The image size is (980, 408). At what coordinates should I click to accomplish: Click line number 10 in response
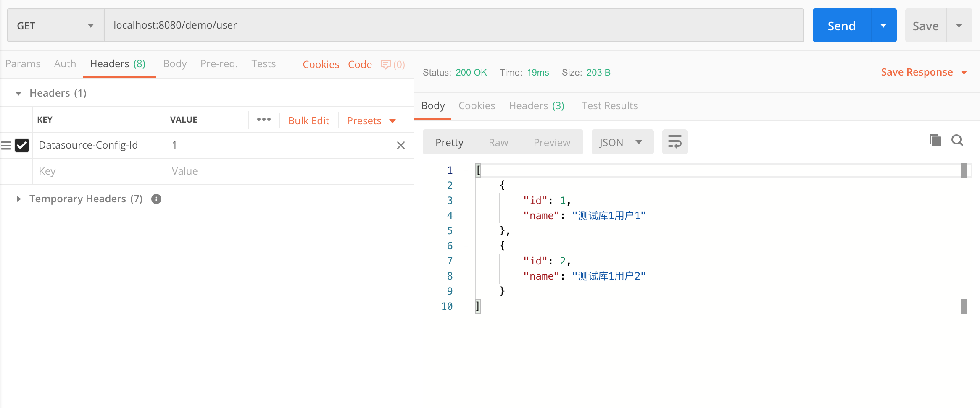tap(447, 306)
